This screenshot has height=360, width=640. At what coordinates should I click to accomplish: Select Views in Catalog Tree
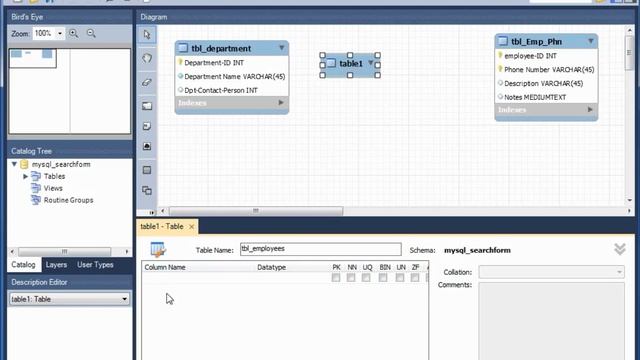click(53, 188)
